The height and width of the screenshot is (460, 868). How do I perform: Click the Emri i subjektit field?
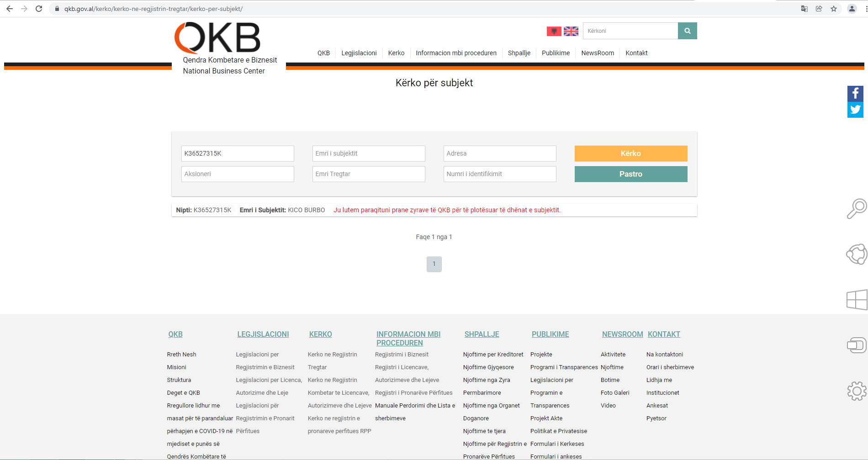click(368, 153)
